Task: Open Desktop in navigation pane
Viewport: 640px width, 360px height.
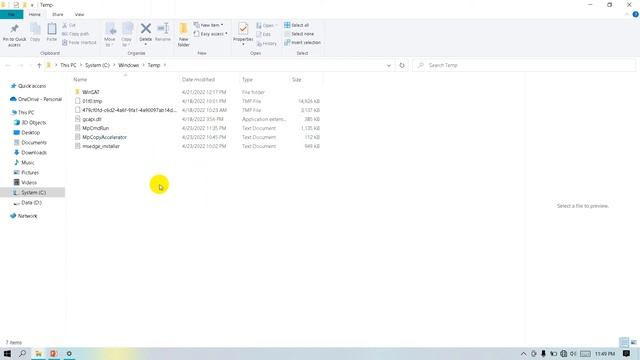Action: click(31, 133)
